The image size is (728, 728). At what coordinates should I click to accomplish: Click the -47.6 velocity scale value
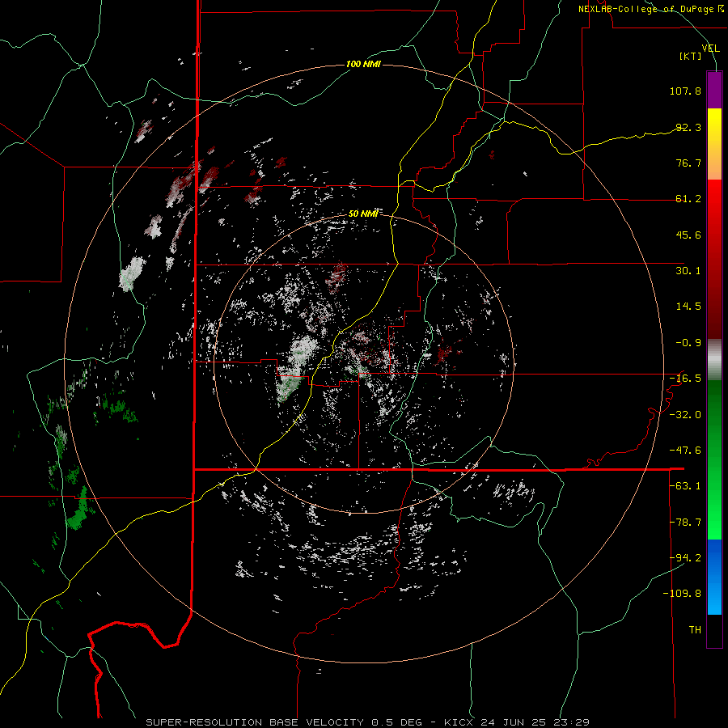tap(685, 451)
